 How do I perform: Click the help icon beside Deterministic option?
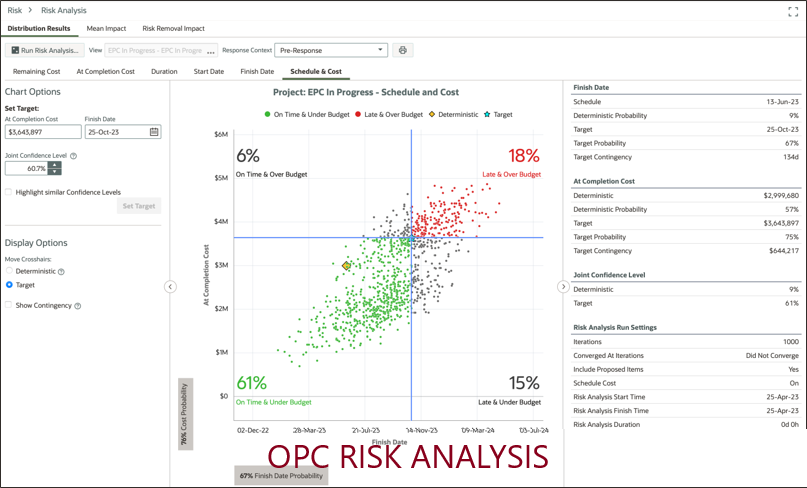click(x=62, y=271)
